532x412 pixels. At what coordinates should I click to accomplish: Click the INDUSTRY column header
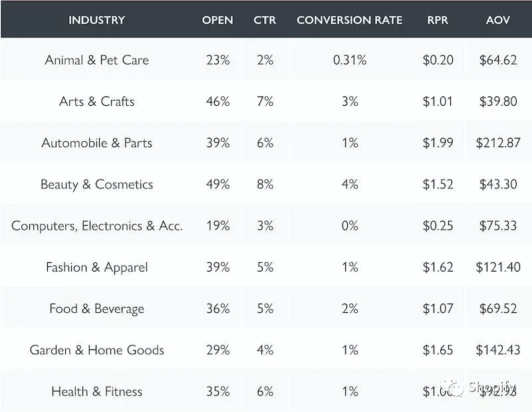click(x=96, y=20)
